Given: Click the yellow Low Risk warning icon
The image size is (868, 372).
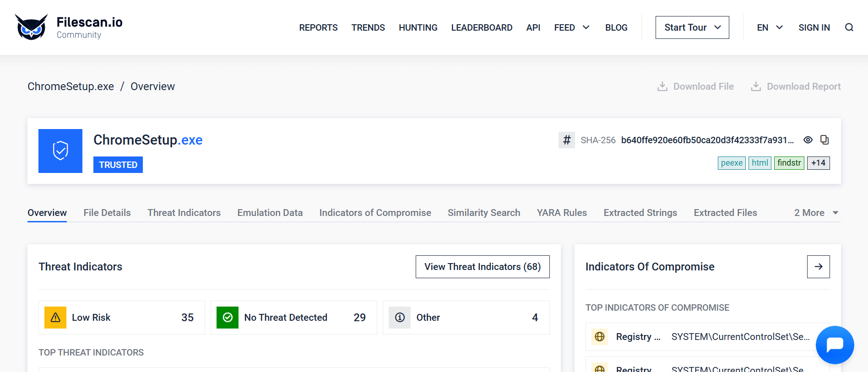Looking at the screenshot, I should (55, 318).
